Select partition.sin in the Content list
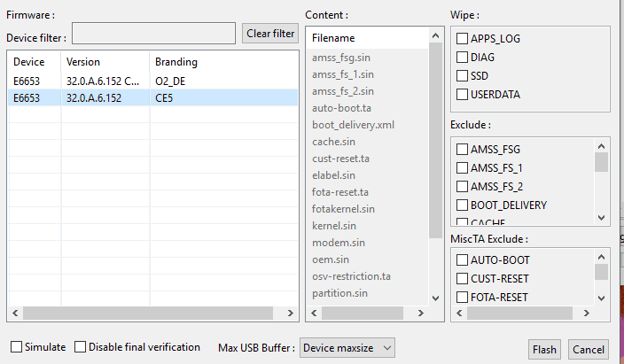Screen dimensions: 624x364 point(339,293)
